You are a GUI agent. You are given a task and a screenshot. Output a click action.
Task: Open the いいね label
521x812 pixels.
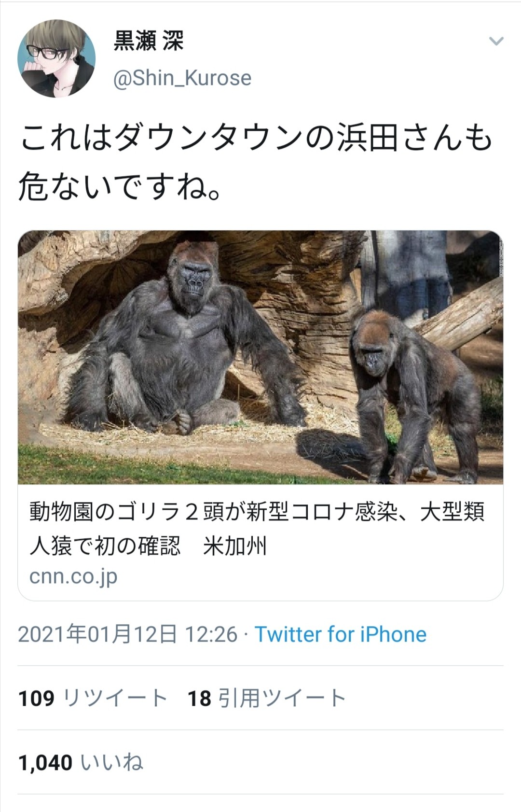point(111,763)
